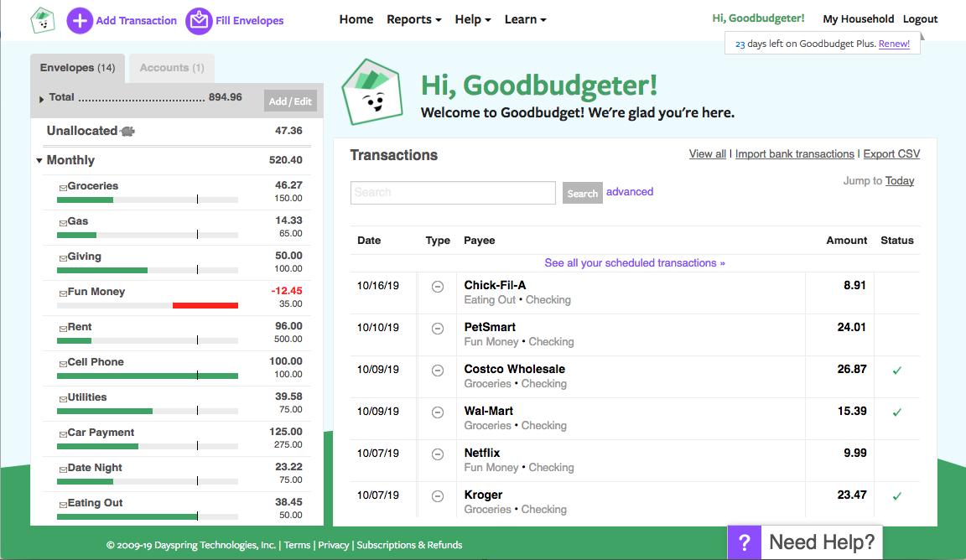Click the Fun Money negative balance -12.45
Viewport: 966px width, 560px height.
[287, 291]
